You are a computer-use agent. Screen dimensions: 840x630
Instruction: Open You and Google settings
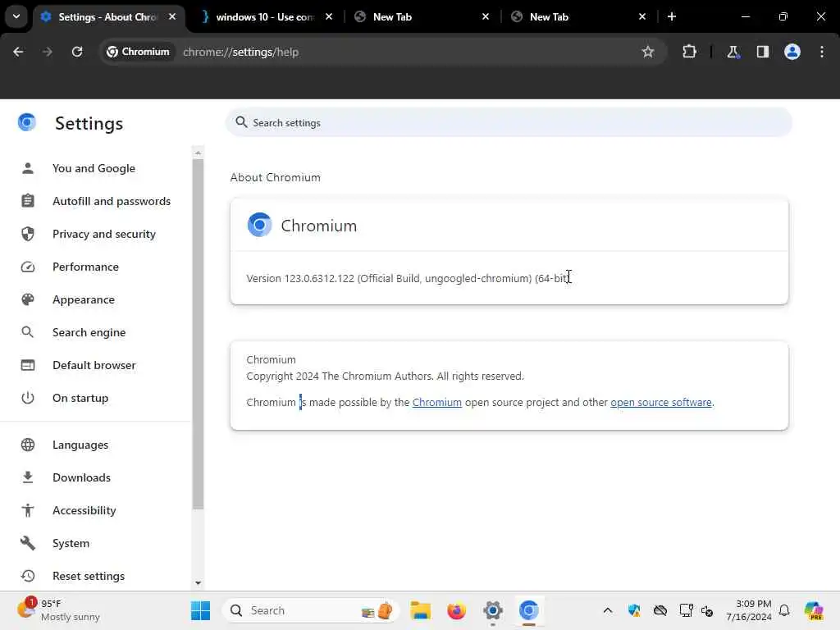[x=94, y=168]
